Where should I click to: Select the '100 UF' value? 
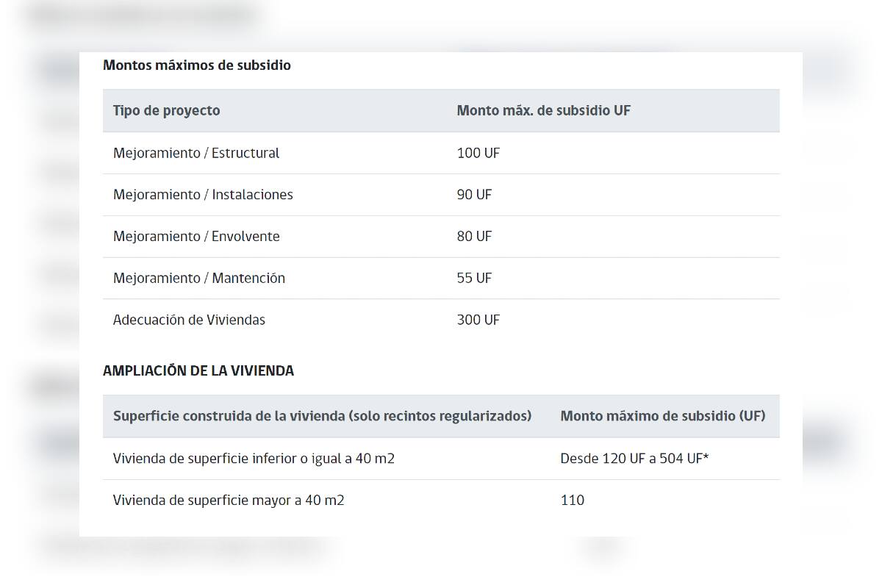[x=478, y=153]
